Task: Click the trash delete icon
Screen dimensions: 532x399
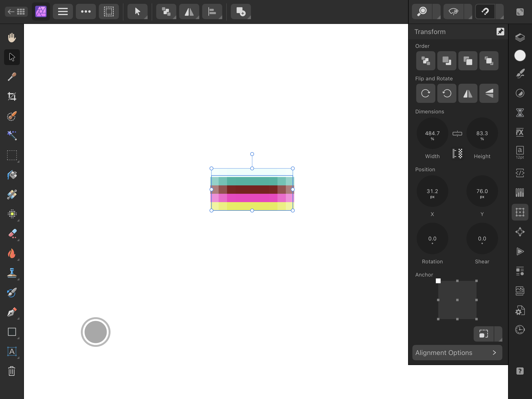Action: (x=12, y=371)
